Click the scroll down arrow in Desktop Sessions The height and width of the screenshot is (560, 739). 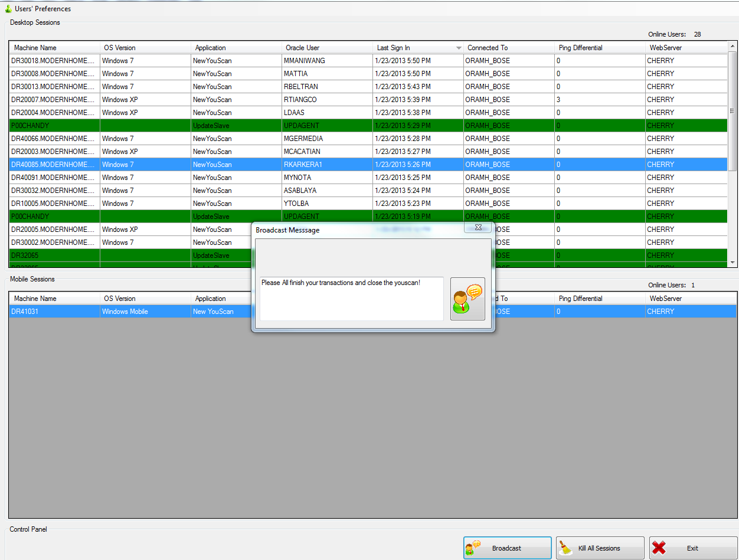coord(733,262)
